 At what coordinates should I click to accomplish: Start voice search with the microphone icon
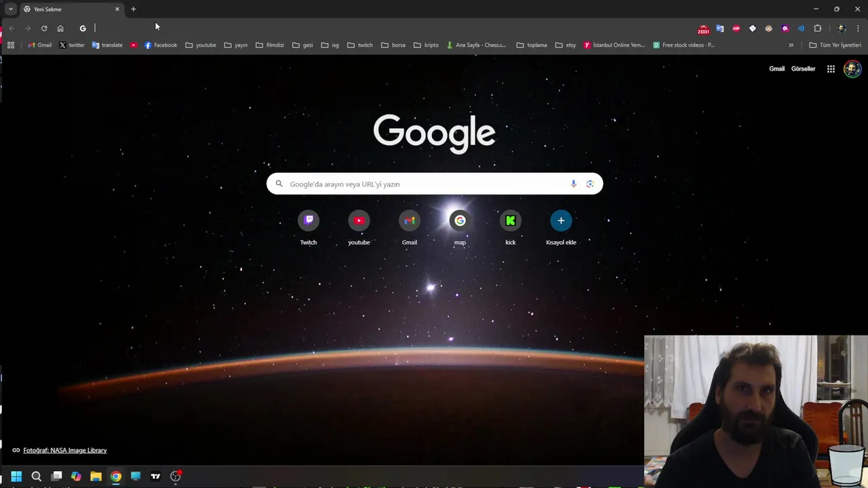[574, 184]
